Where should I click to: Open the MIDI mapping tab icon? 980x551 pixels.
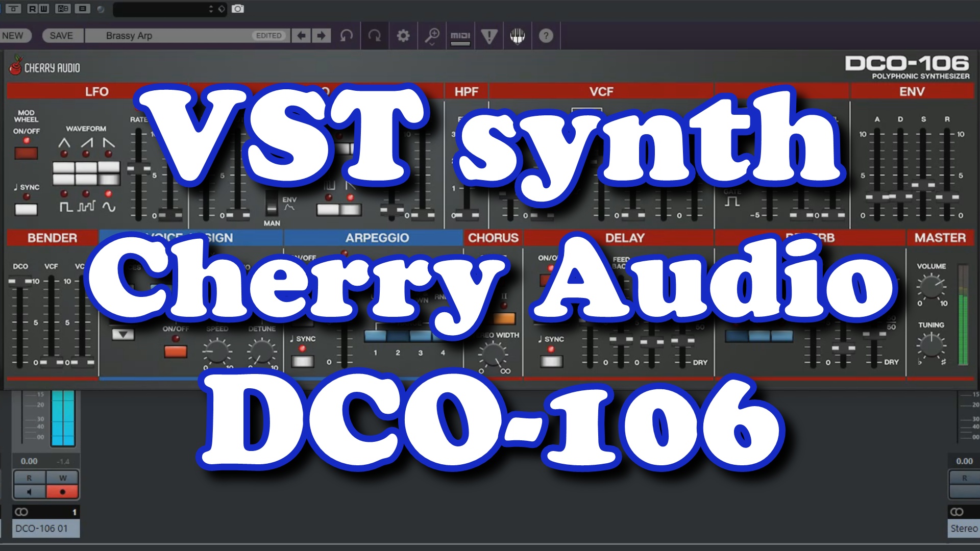click(x=460, y=36)
